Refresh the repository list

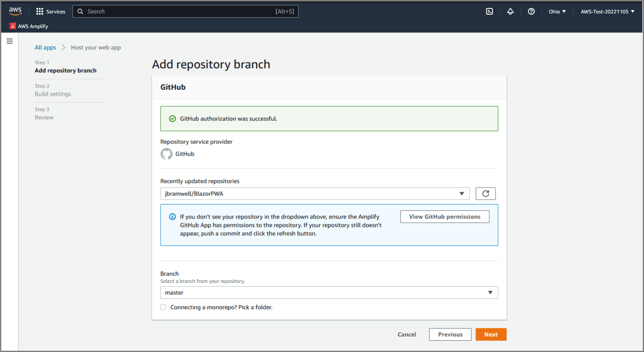[486, 193]
